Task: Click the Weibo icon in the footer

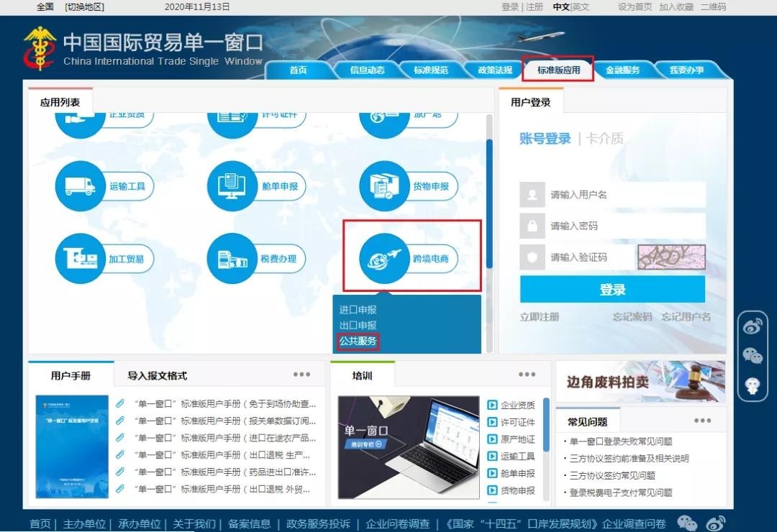Action: tap(716, 523)
